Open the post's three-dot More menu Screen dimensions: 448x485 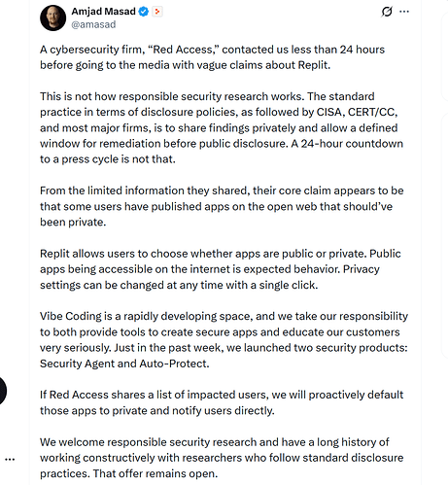(x=404, y=12)
